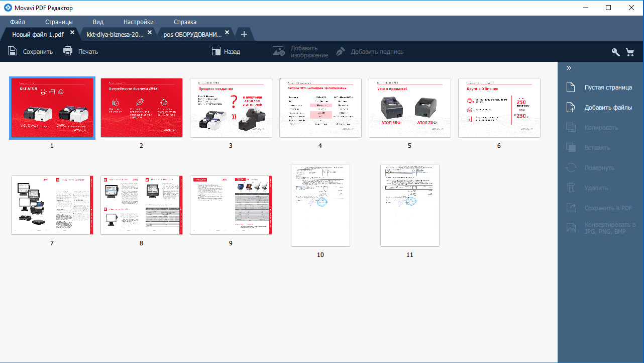Viewport: 644px width, 363px height.
Task: Open the Страницы menu
Action: point(59,22)
